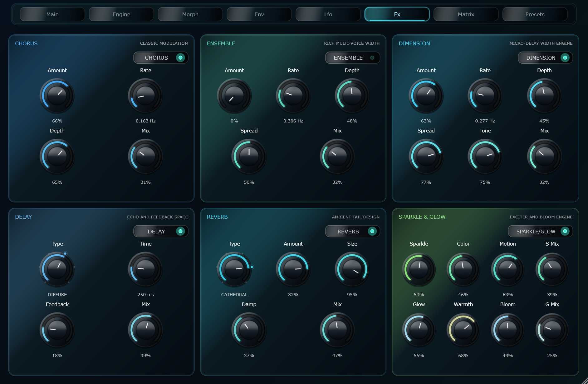Click the S Mix knob
The width and height of the screenshot is (588, 384).
pos(552,269)
